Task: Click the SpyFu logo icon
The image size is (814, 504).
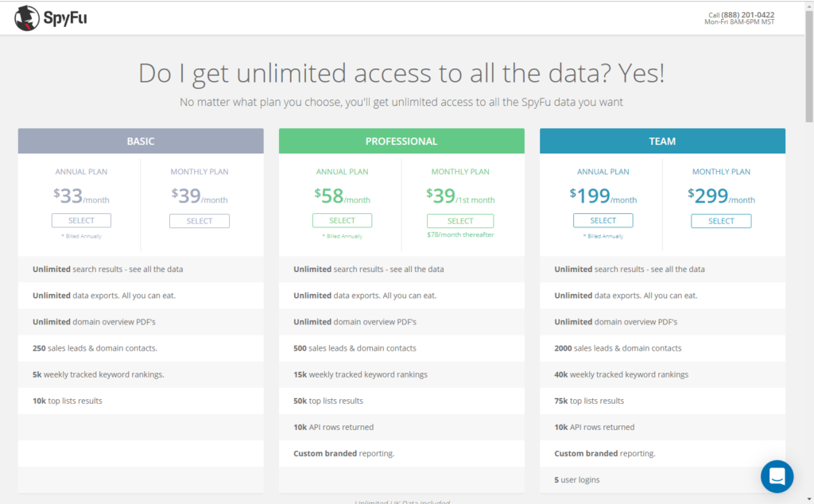Action: 27,18
